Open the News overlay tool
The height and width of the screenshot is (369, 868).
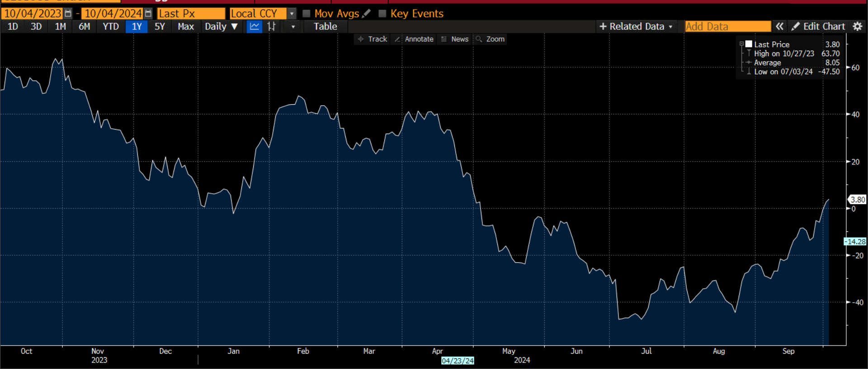(x=455, y=39)
